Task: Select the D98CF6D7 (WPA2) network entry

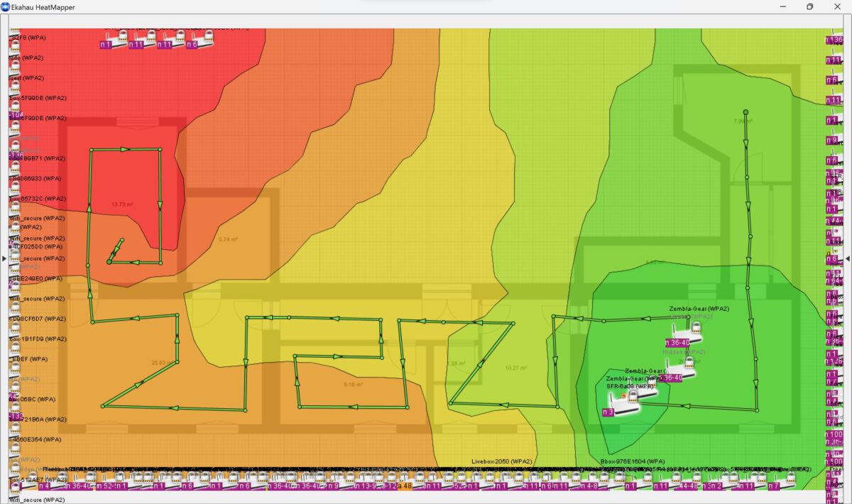Action: (x=37, y=319)
